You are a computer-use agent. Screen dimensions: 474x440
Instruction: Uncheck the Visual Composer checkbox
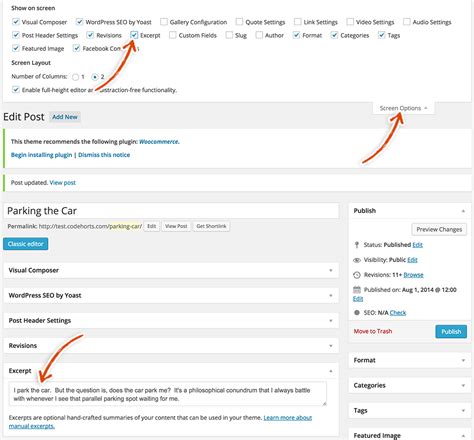(x=16, y=22)
